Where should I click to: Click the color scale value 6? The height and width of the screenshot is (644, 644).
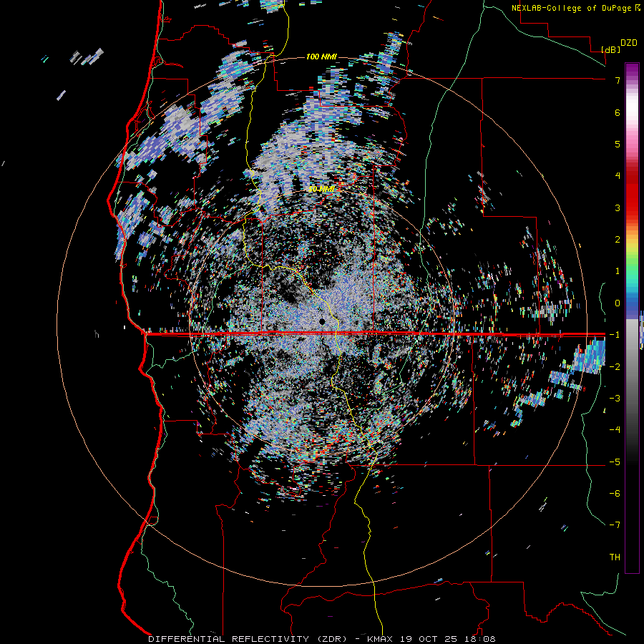click(618, 112)
